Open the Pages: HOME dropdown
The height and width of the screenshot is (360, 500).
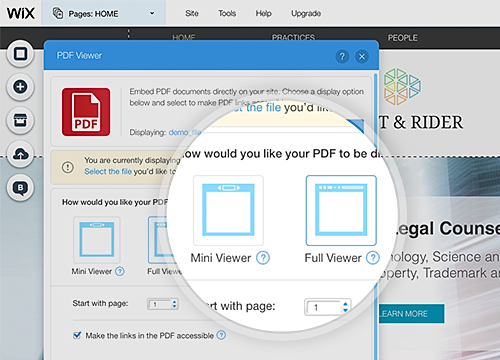pyautogui.click(x=103, y=13)
